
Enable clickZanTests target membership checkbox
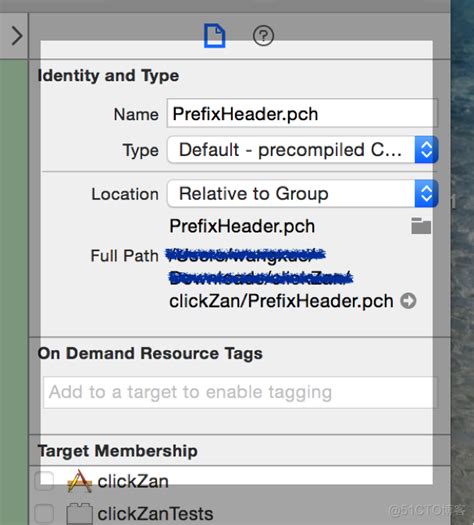(x=45, y=513)
